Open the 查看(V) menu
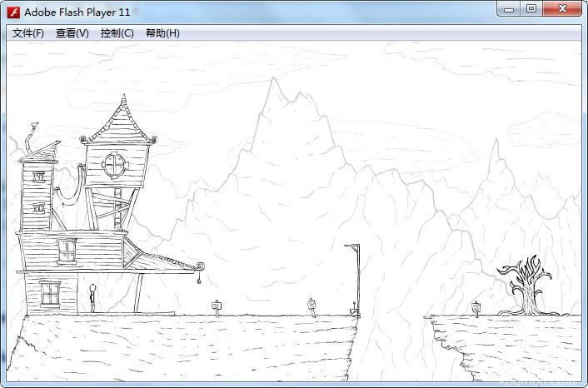The height and width of the screenshot is (388, 588). click(72, 33)
